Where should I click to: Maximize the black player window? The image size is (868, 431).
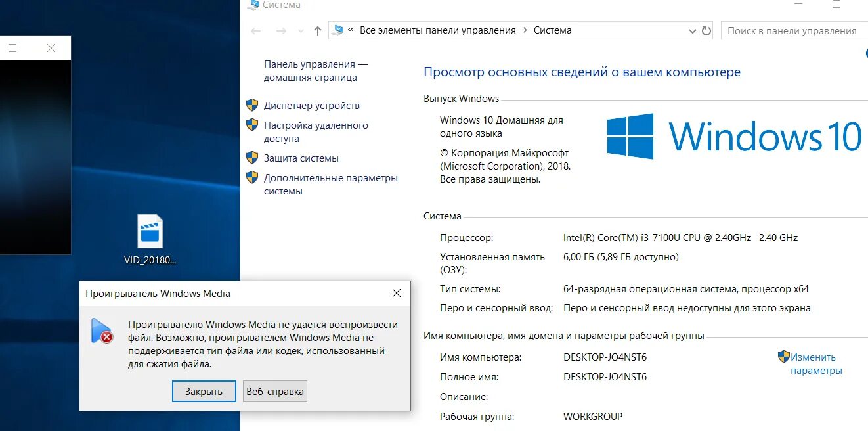pyautogui.click(x=12, y=48)
